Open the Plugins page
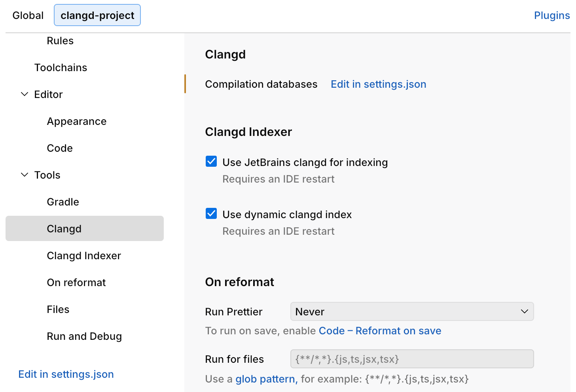 point(551,15)
